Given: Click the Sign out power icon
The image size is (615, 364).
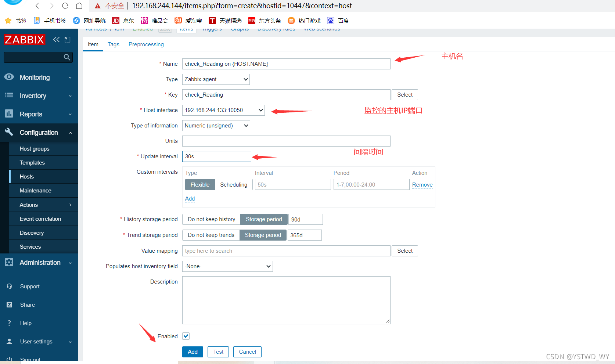Looking at the screenshot, I should tap(10, 359).
